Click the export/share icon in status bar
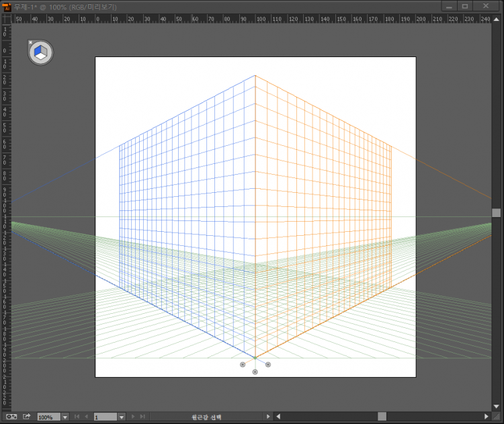The width and height of the screenshot is (504, 424). click(x=26, y=417)
